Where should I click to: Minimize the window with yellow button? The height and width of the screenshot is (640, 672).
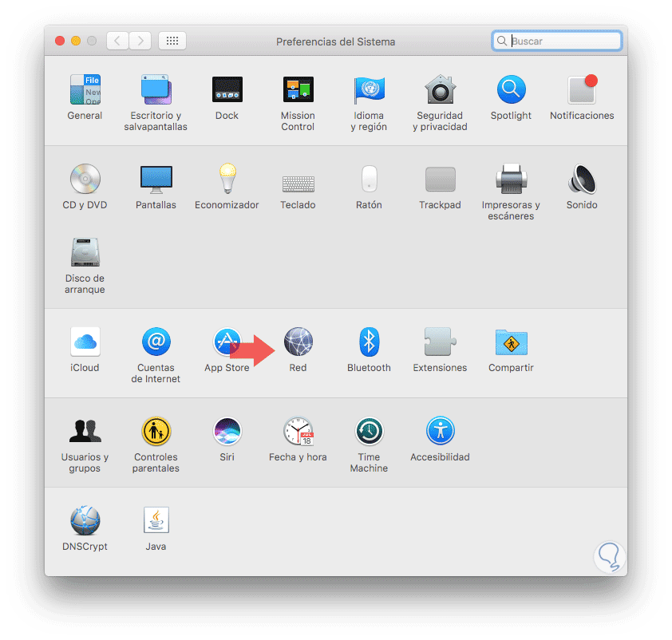76,41
